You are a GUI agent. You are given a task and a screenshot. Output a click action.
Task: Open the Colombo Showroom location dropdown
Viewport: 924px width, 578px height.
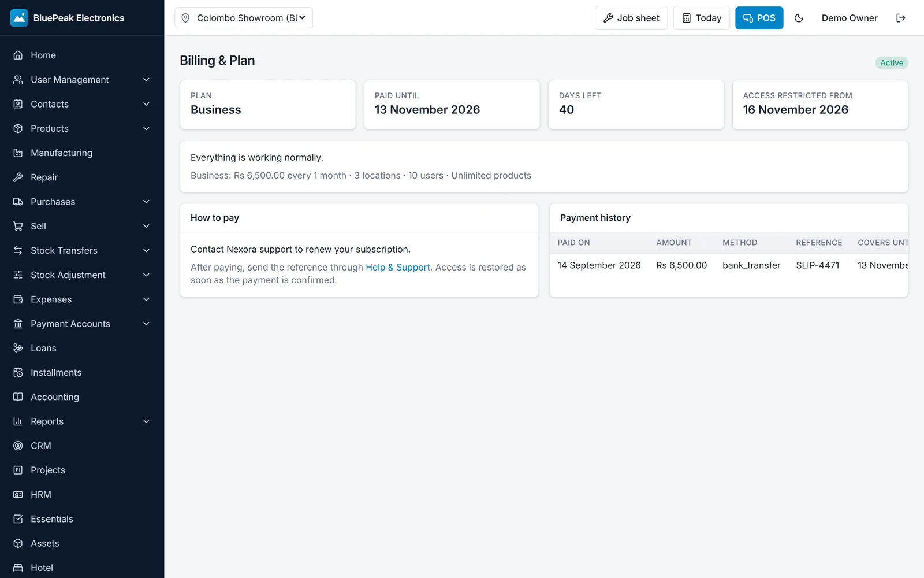tap(244, 18)
